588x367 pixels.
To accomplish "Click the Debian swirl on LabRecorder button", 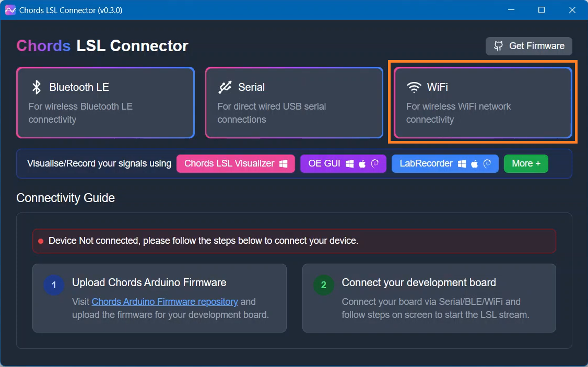I will tap(487, 164).
